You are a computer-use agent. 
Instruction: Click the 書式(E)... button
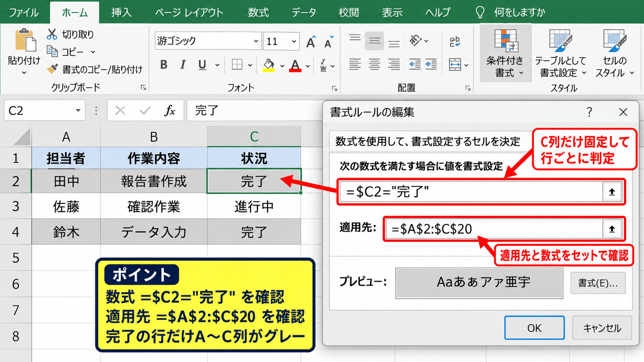[x=598, y=283]
